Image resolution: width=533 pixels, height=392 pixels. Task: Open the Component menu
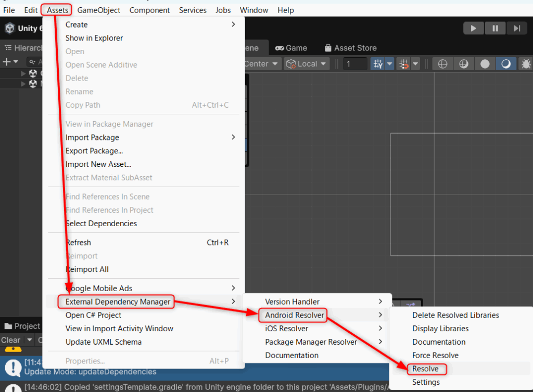pyautogui.click(x=149, y=10)
